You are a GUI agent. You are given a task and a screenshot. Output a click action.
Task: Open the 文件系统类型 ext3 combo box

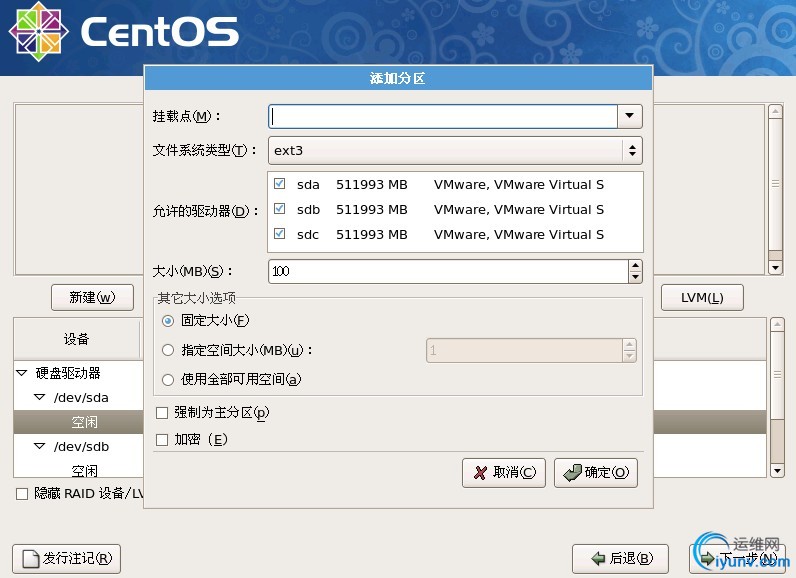455,150
